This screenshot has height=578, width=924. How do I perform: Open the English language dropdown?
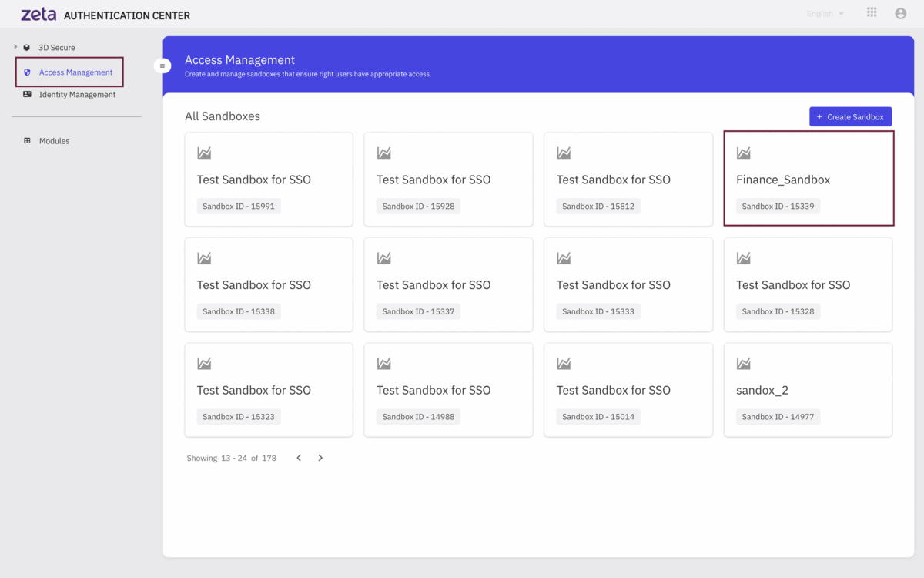(x=825, y=14)
